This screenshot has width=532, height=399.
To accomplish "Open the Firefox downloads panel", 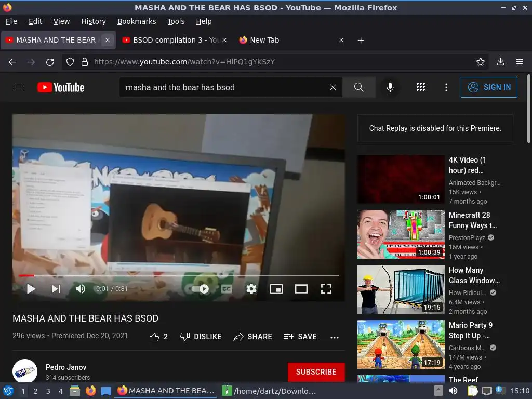I will click(x=500, y=62).
